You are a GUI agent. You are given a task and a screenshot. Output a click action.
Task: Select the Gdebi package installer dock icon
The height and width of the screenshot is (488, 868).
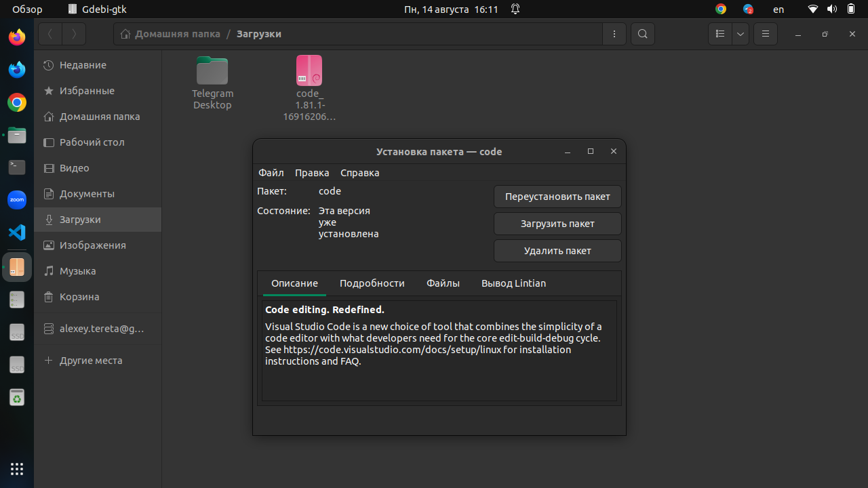(17, 267)
